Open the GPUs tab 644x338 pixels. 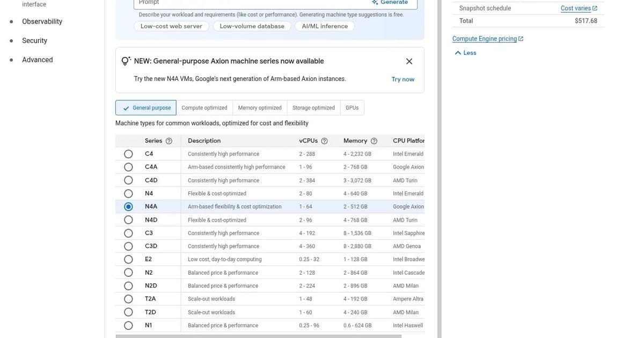tap(352, 106)
